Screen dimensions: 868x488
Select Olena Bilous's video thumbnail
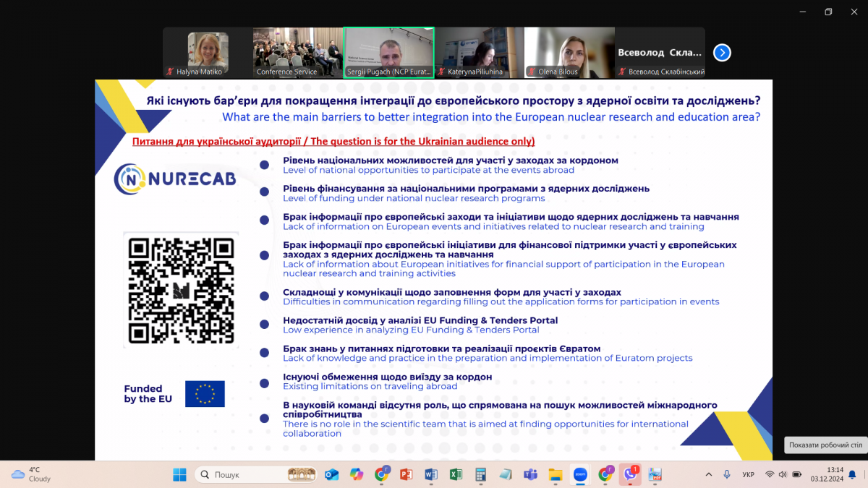(x=569, y=52)
